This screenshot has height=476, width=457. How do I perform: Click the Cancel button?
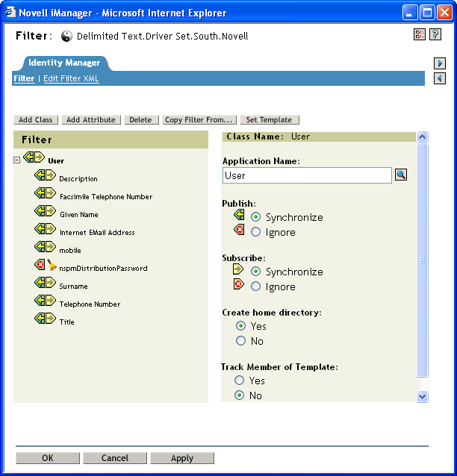115,458
